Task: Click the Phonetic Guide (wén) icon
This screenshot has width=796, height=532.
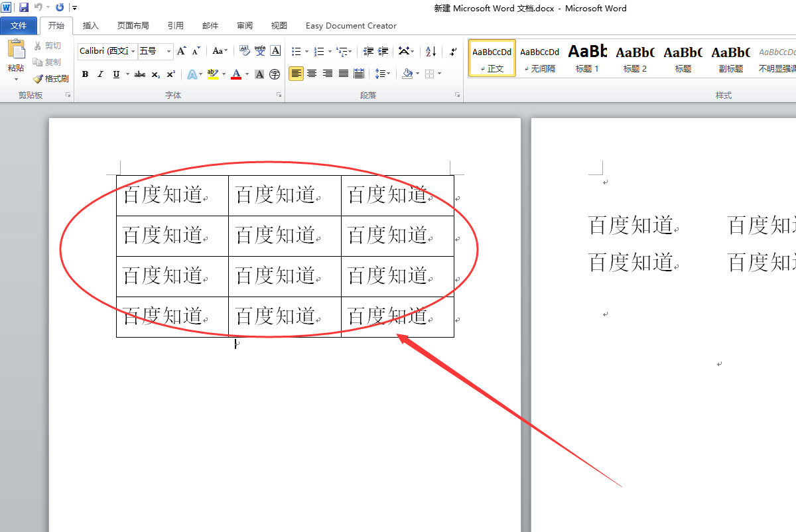Action: click(260, 51)
